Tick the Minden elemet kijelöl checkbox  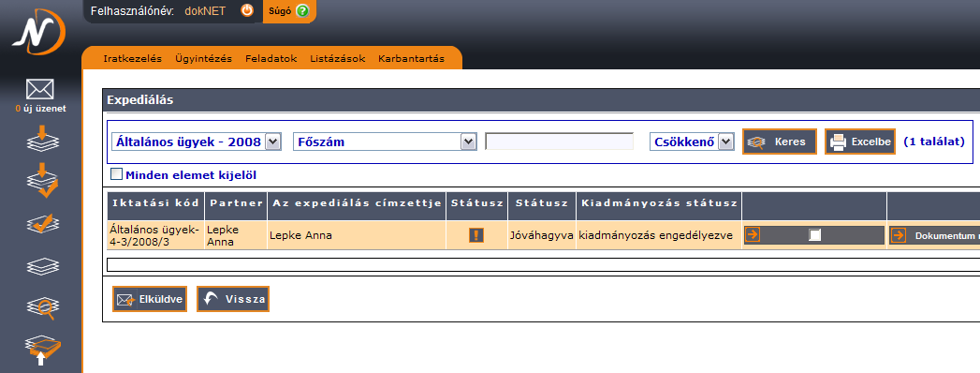(x=117, y=174)
